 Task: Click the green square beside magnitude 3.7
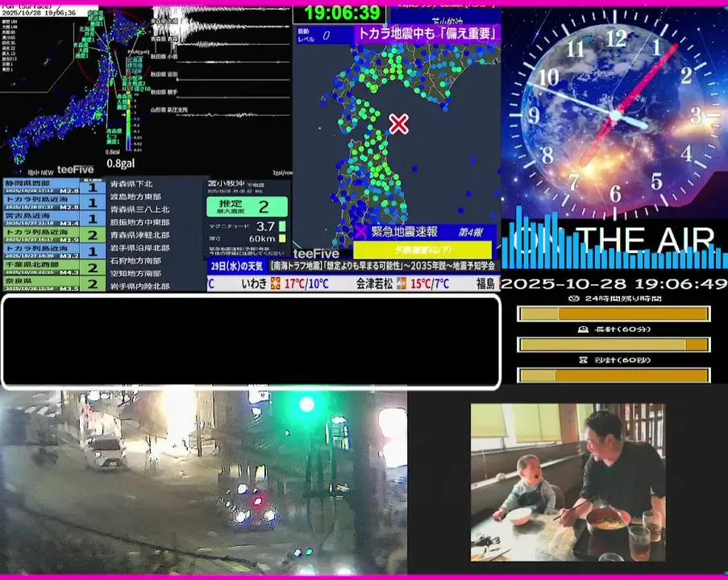point(282,226)
